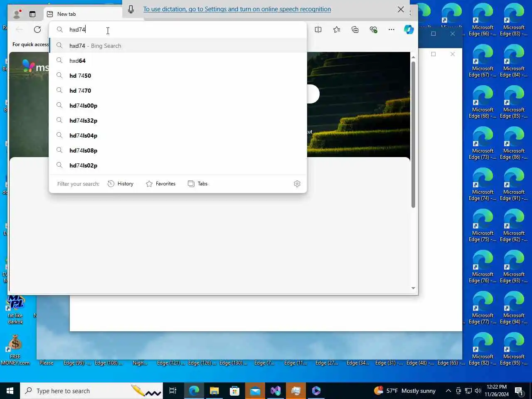
Task: Select the Microsoft Edge (91) desktop shortcut
Action: click(x=514, y=185)
